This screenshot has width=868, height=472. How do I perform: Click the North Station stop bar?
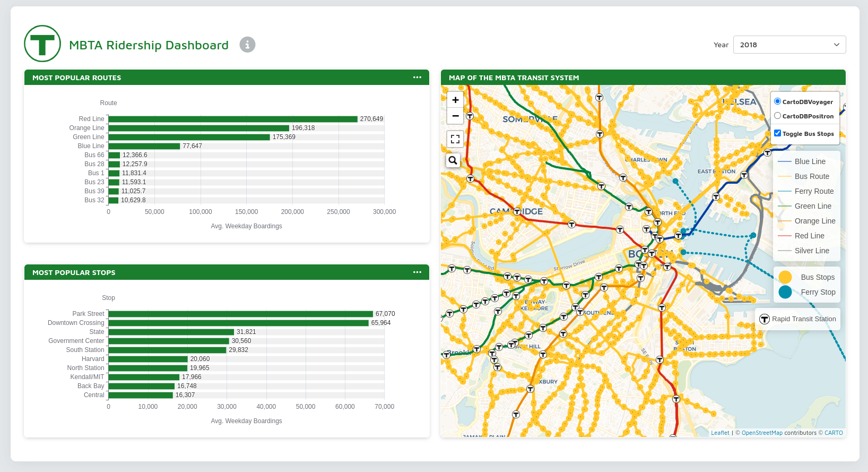148,368
